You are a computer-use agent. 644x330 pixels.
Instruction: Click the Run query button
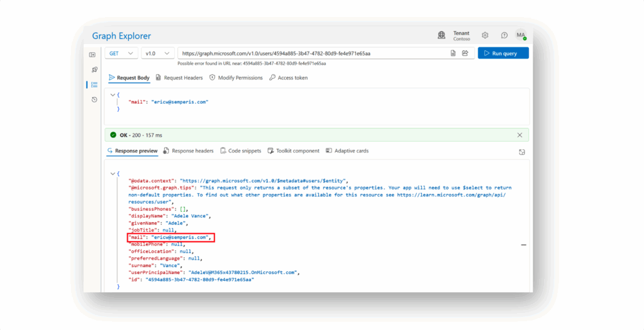[503, 53]
